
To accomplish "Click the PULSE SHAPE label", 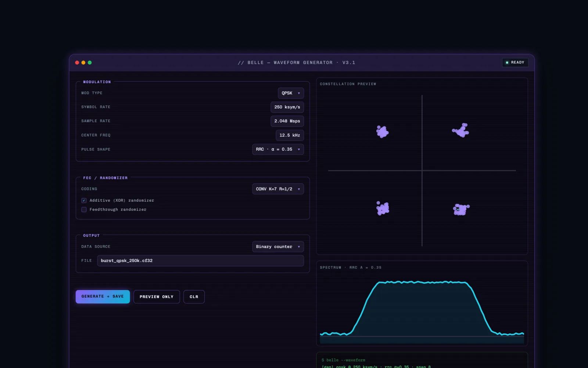I will tap(96, 149).
